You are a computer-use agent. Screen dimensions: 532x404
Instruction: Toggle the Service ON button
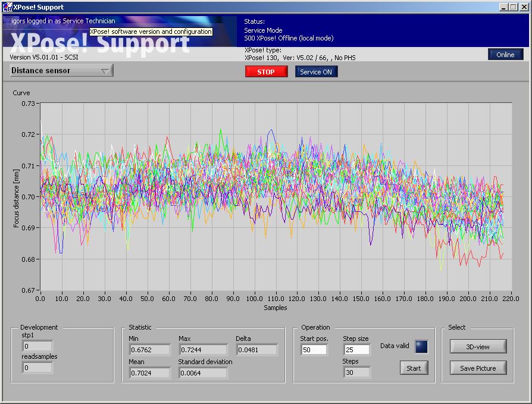pos(316,72)
